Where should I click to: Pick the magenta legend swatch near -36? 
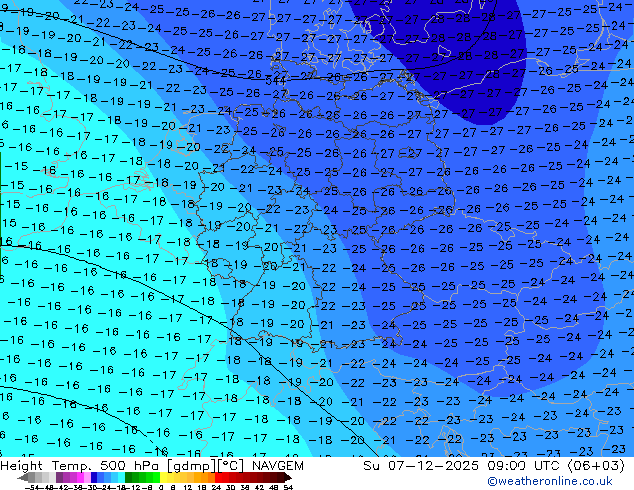tap(80, 477)
